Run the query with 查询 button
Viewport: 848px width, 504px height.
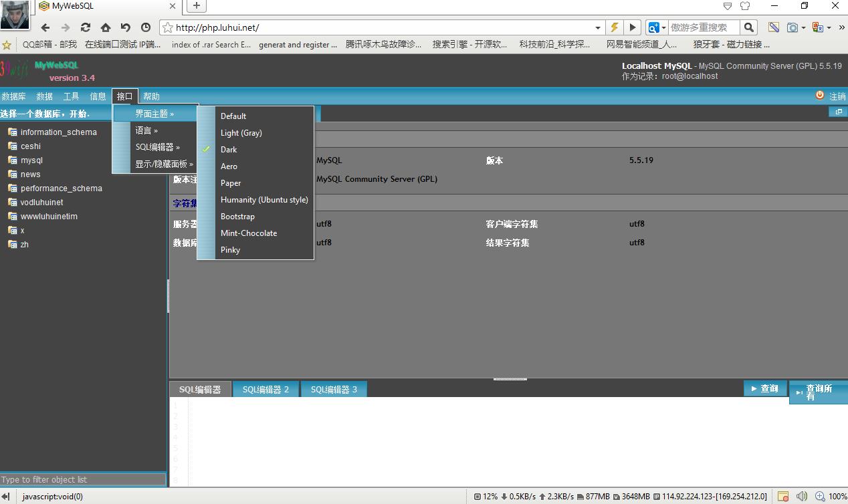pos(765,388)
